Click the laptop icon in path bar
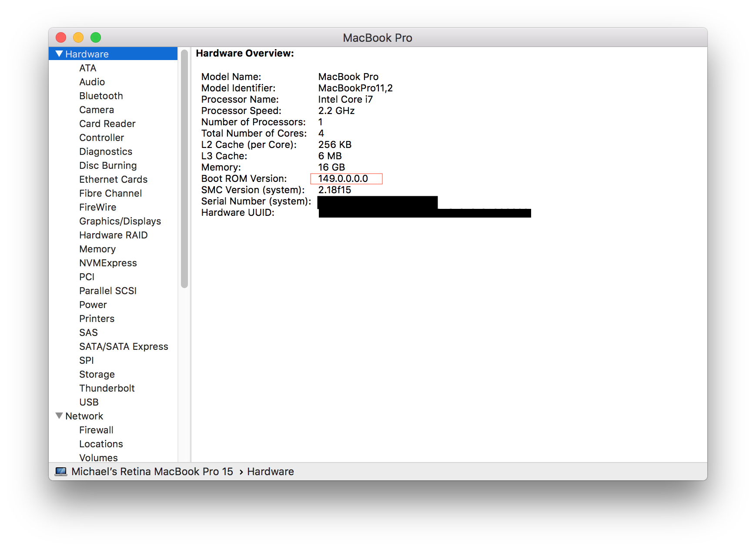The height and width of the screenshot is (550, 756). coord(61,472)
